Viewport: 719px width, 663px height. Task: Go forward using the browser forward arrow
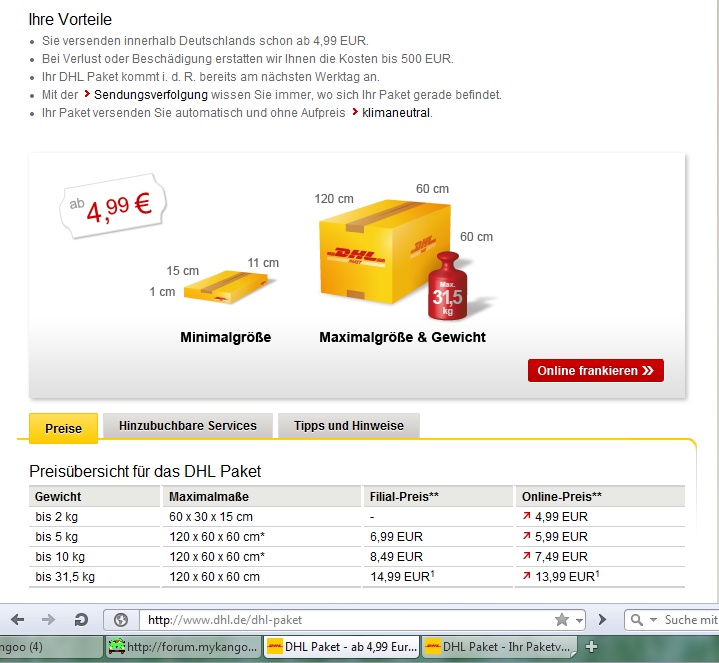pos(48,620)
